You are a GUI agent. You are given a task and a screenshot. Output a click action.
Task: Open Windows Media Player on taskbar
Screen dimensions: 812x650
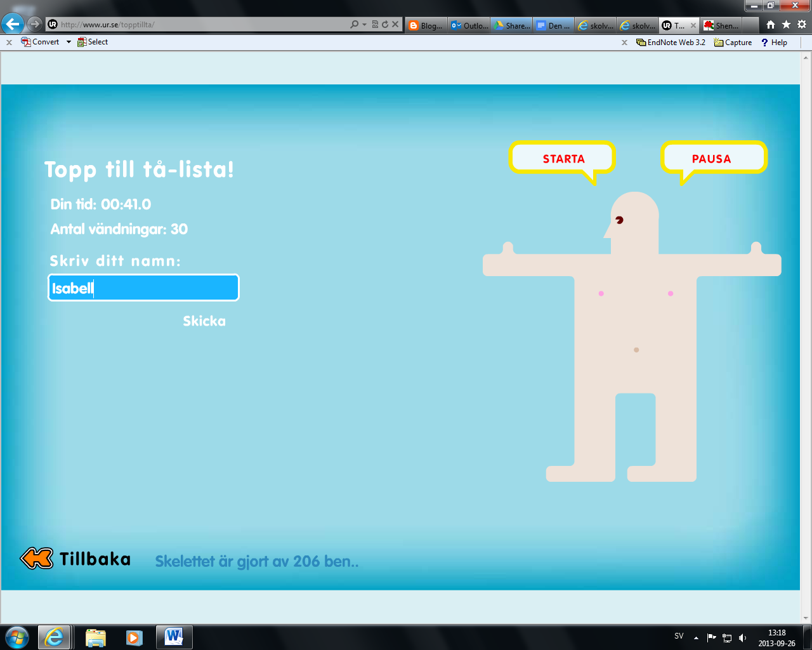tap(134, 637)
